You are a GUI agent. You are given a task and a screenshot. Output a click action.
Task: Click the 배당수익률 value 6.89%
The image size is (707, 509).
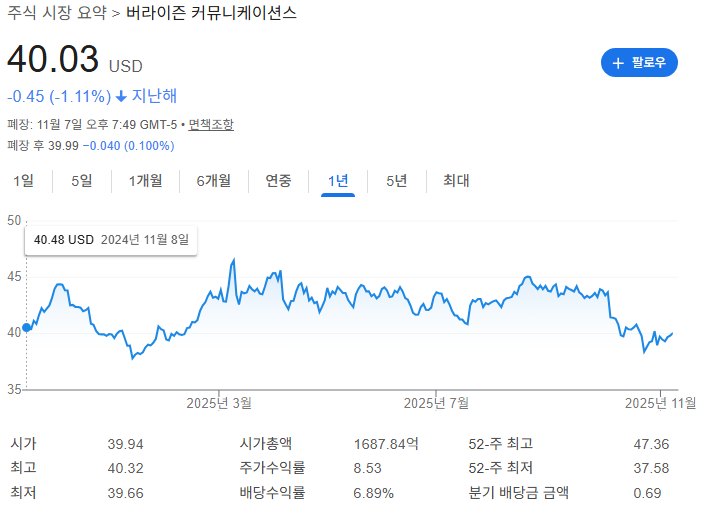click(x=373, y=493)
